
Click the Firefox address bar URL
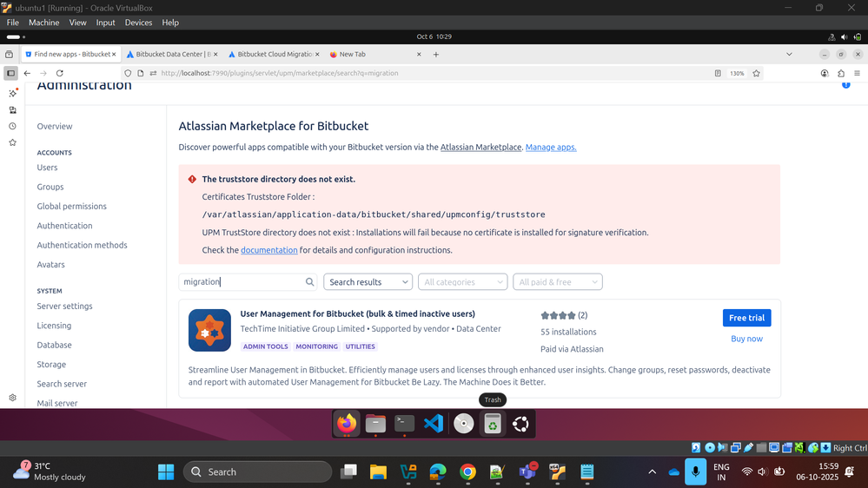pyautogui.click(x=280, y=73)
